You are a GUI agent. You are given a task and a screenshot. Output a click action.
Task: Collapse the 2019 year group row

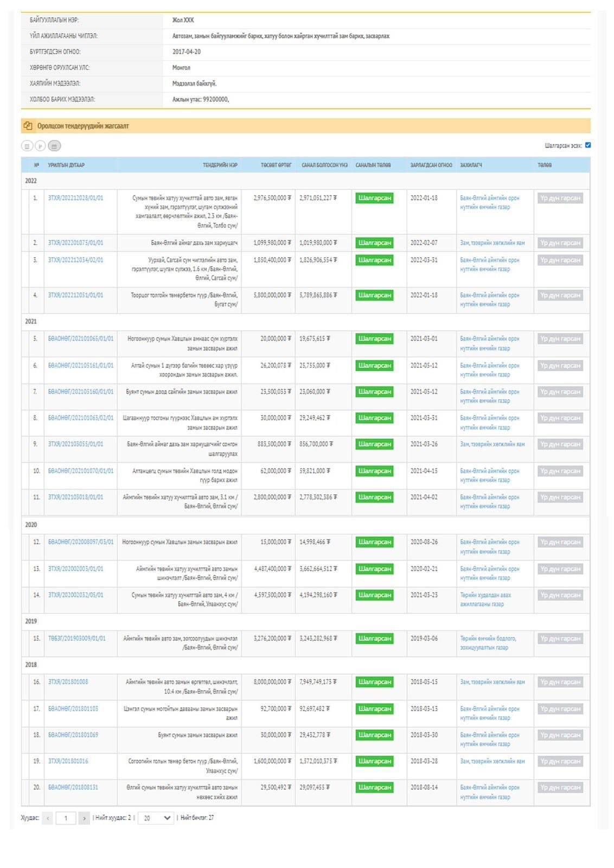pyautogui.click(x=305, y=621)
